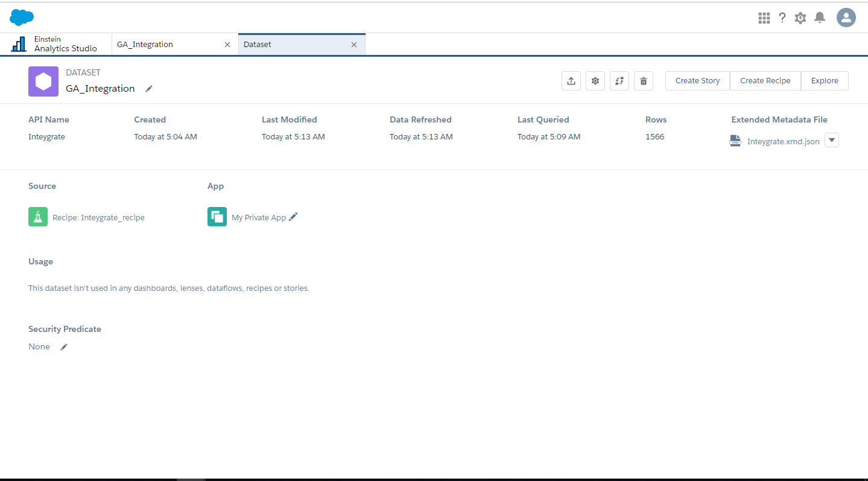Screen dimensions: 868x481
Task: Edit the Security Predicate pencil icon
Action: point(64,347)
